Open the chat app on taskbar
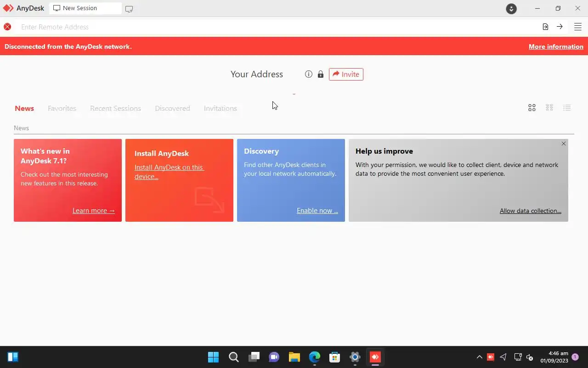The image size is (588, 368). tap(274, 357)
